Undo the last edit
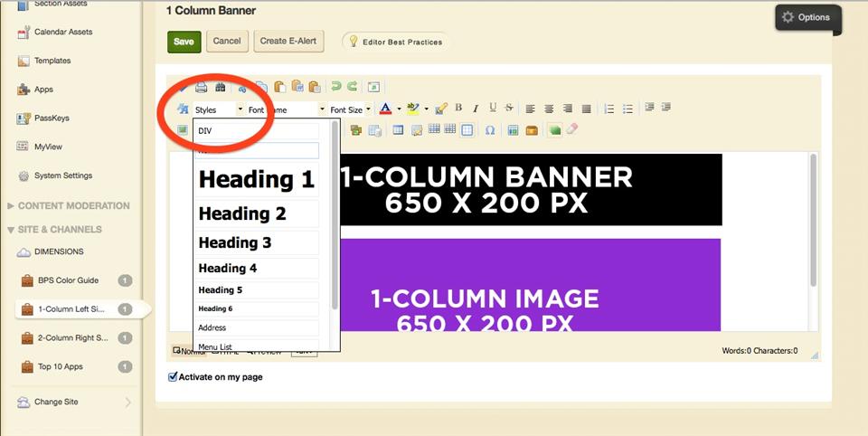The image size is (868, 436). pos(335,87)
